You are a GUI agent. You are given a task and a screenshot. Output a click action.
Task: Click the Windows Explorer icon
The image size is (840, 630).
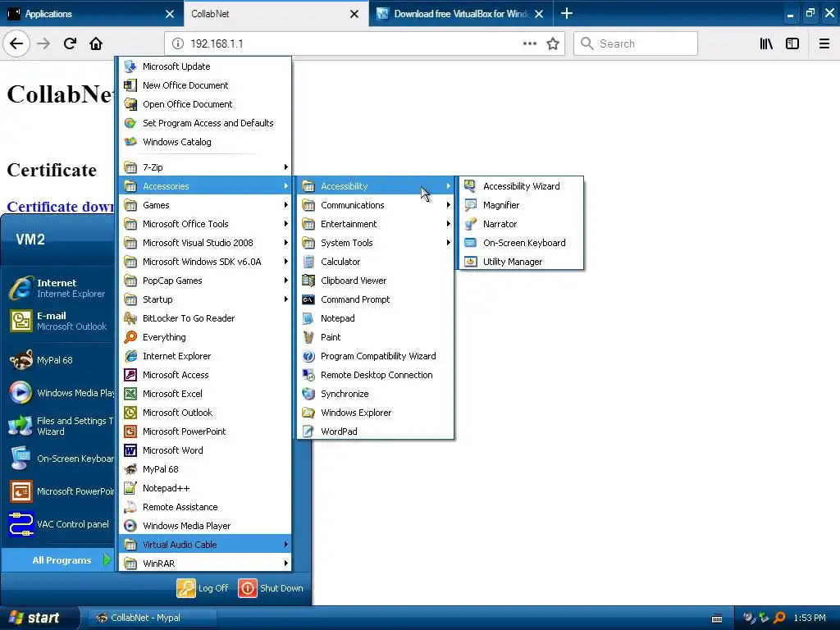(x=308, y=413)
